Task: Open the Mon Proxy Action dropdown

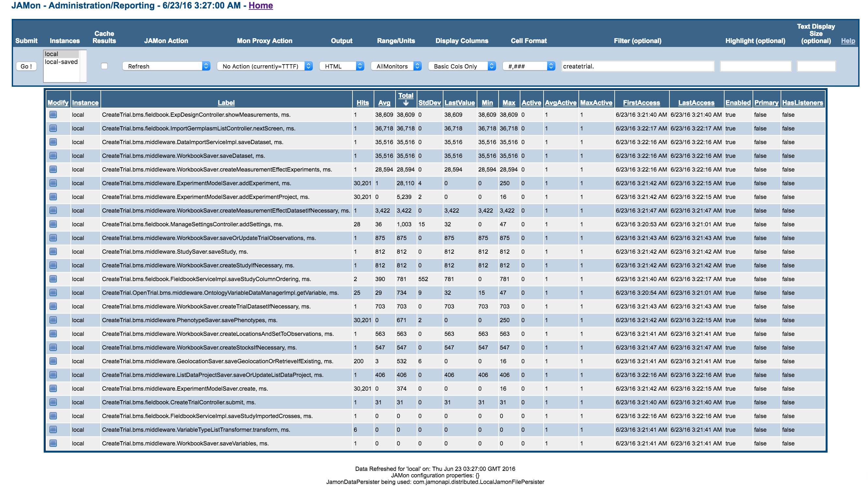Action: [x=264, y=66]
